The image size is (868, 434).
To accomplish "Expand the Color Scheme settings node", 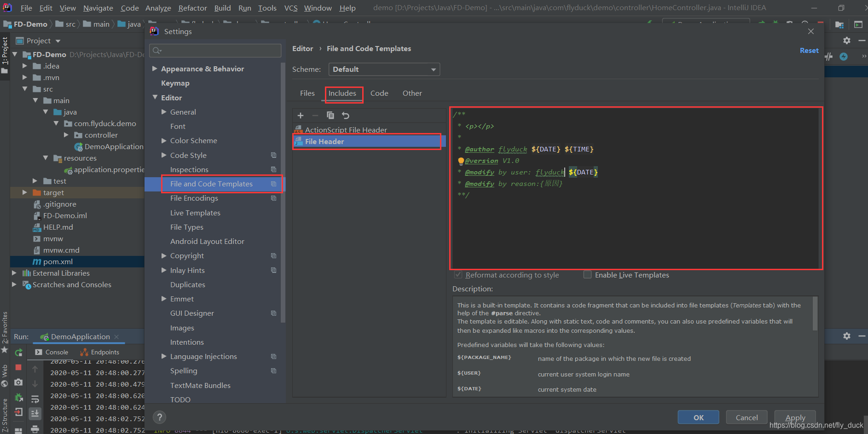I will pos(164,140).
